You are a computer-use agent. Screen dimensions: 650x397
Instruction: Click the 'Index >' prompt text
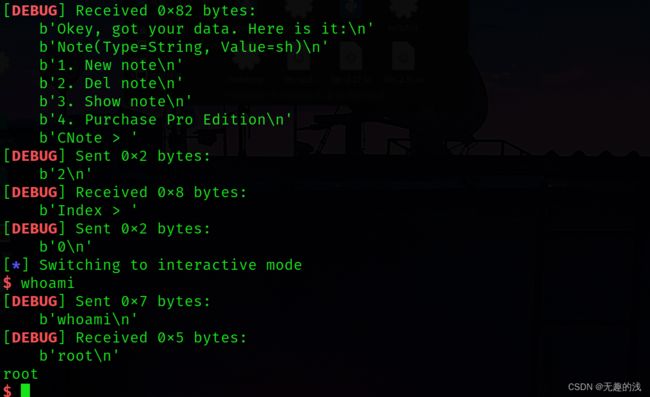coord(88,211)
